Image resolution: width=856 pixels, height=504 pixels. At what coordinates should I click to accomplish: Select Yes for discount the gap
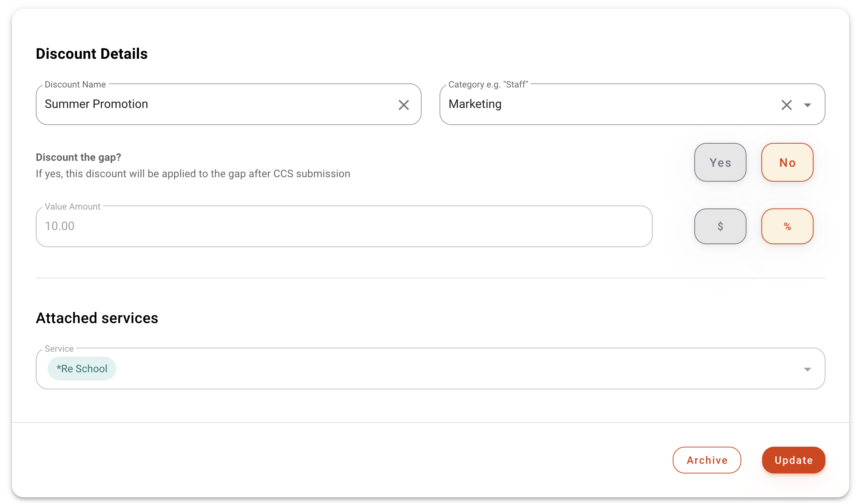coord(720,163)
